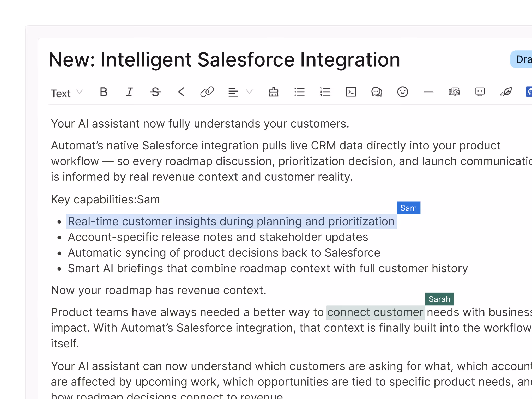
Task: Click the sentence Now your roadmap has revenue context.
Action: pos(159,291)
